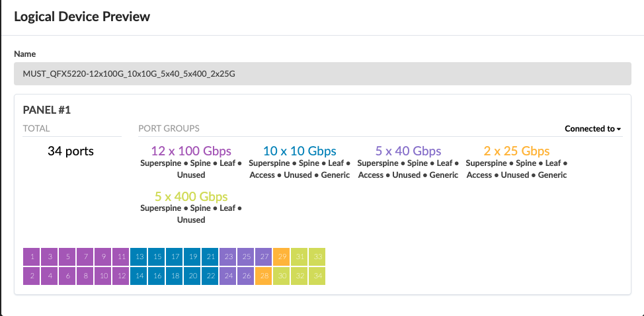This screenshot has width=644, height=316.
Task: Click blue port 14
Action: point(140,276)
